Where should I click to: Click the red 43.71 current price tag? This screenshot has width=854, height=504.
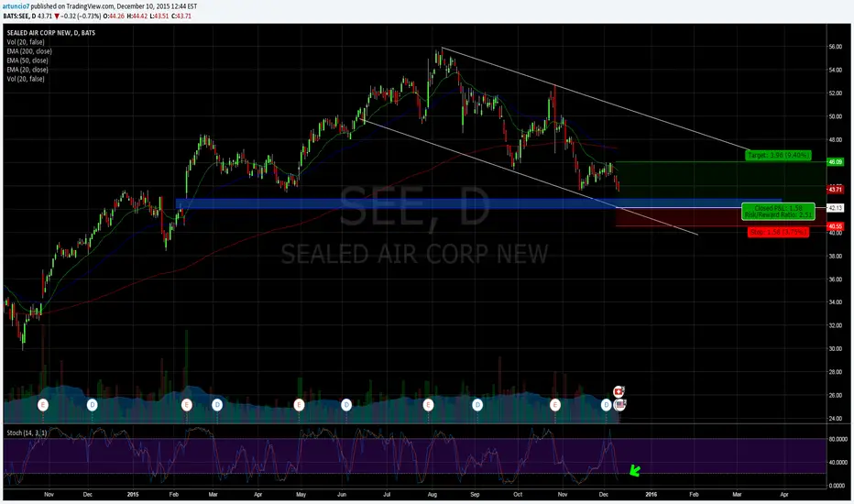(835, 189)
